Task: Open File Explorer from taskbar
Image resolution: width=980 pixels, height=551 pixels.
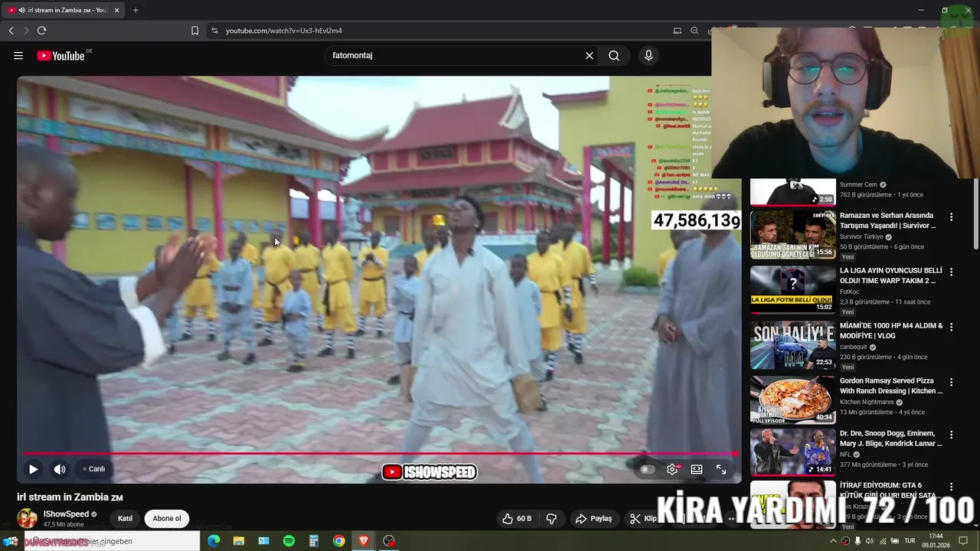Action: tap(238, 541)
